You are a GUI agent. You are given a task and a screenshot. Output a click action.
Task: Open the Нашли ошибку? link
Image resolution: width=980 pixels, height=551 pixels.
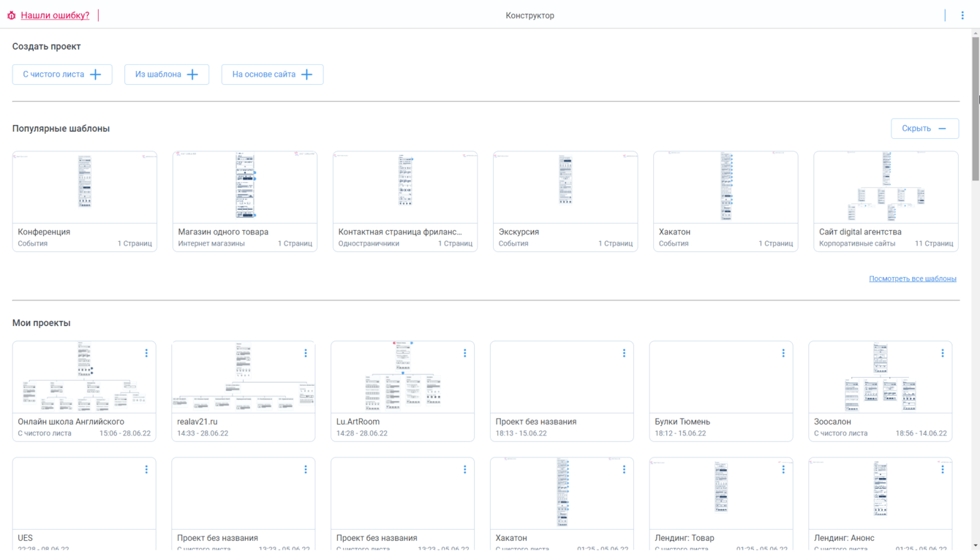point(55,15)
